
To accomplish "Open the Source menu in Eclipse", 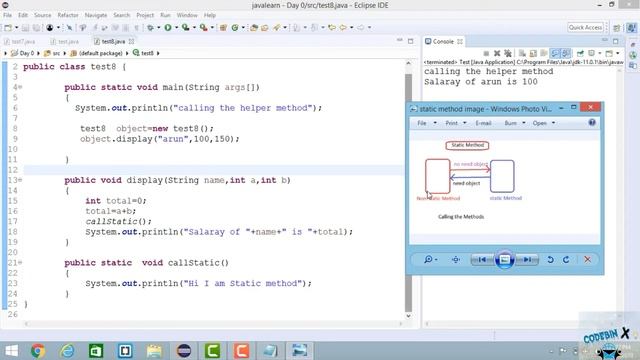I will (x=42, y=15).
